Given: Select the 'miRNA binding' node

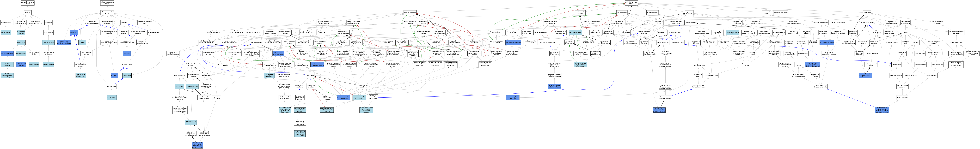Looking at the screenshot, I should pos(34,65).
